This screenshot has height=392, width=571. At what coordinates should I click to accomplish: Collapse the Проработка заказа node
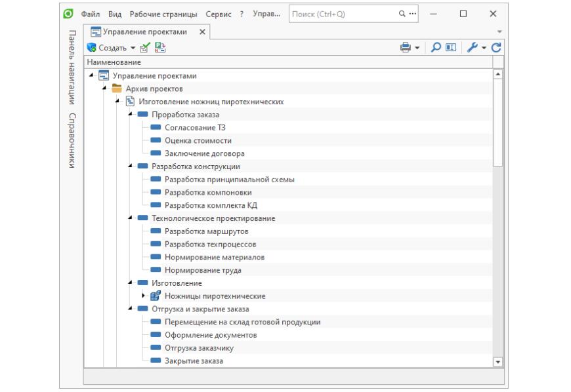(x=131, y=115)
